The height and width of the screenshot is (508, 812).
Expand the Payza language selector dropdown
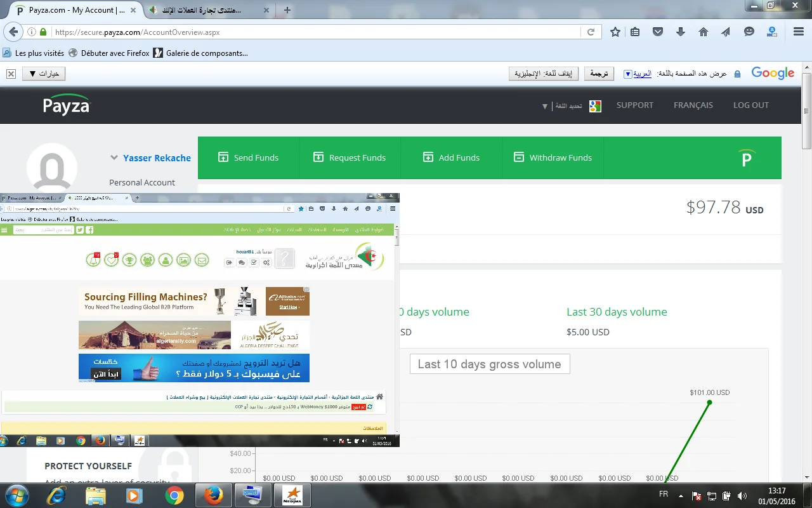[x=545, y=106]
